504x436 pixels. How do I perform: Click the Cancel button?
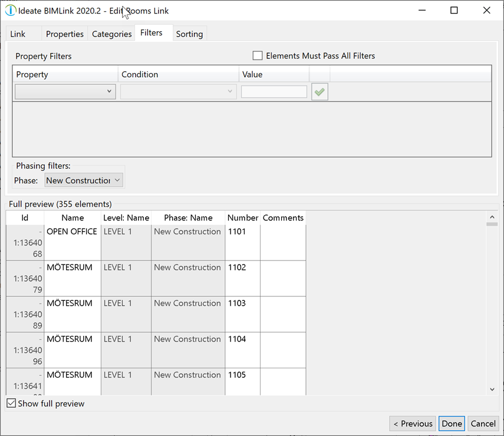point(483,424)
